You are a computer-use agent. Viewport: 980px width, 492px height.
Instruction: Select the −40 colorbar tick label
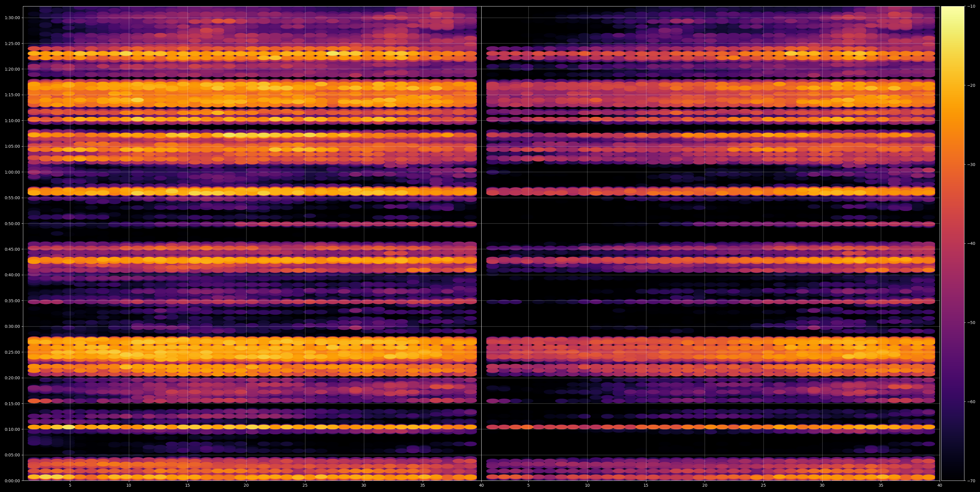[x=971, y=244]
